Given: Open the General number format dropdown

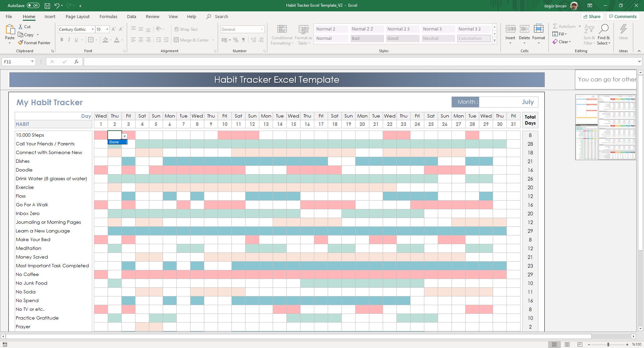Looking at the screenshot, I should point(262,29).
